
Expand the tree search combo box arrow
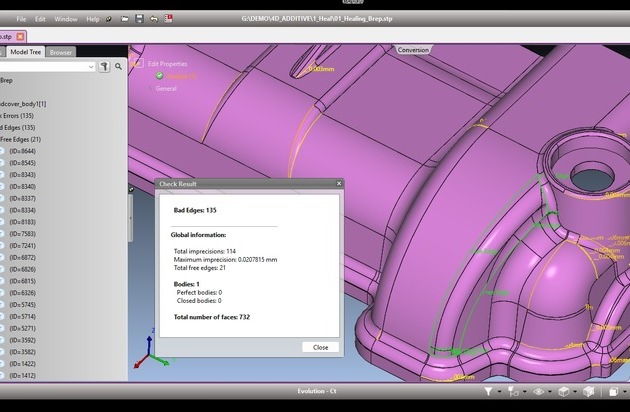(91, 66)
